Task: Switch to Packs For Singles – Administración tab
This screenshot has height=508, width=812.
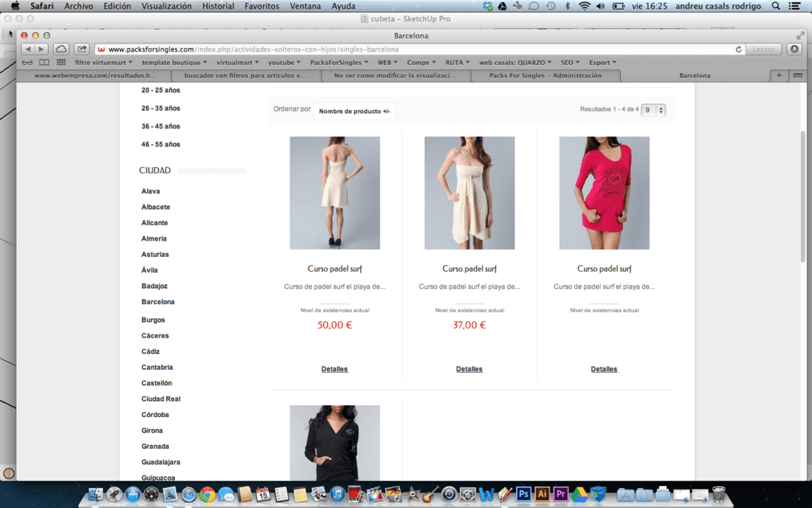Action: tap(546, 75)
